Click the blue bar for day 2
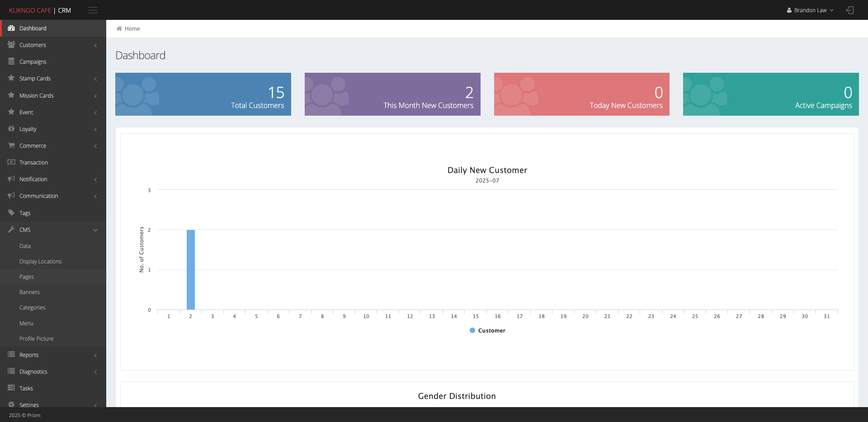The image size is (868, 422). [191, 270]
